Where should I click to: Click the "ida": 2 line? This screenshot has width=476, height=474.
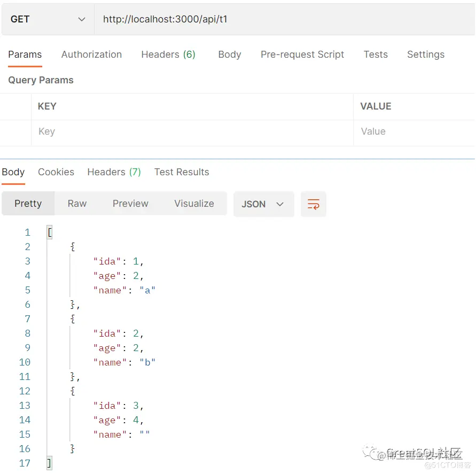pyautogui.click(x=119, y=333)
